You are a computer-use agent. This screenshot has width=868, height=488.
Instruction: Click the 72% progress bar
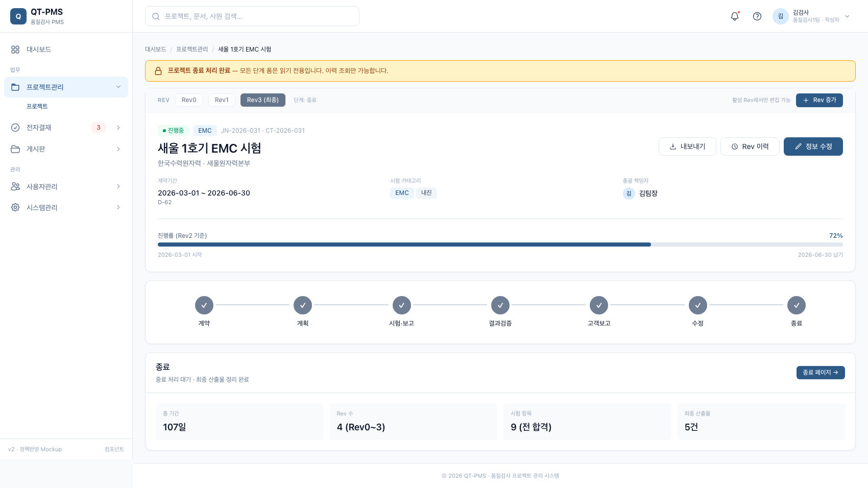click(x=500, y=245)
